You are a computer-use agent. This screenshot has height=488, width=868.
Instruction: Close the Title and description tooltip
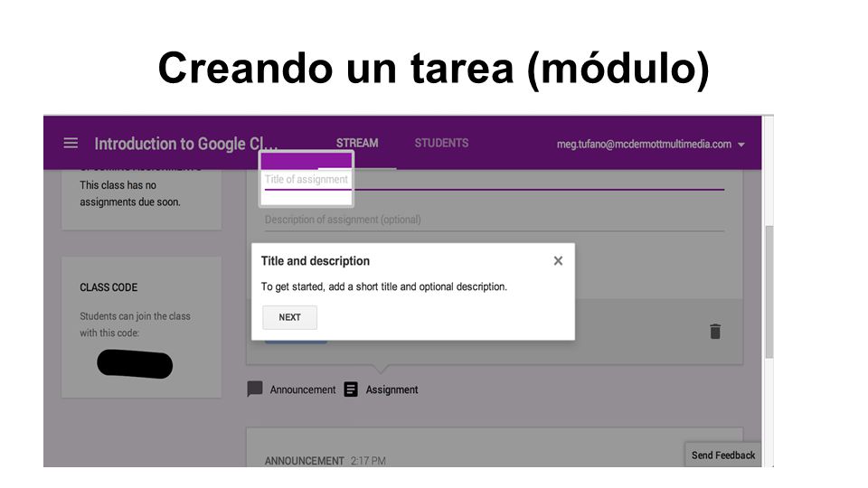558,260
